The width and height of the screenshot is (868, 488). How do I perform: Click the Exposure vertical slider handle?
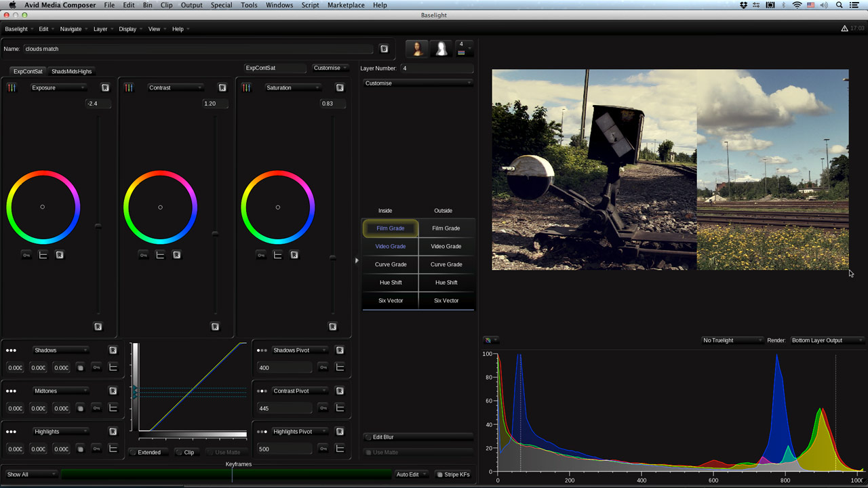pos(98,226)
